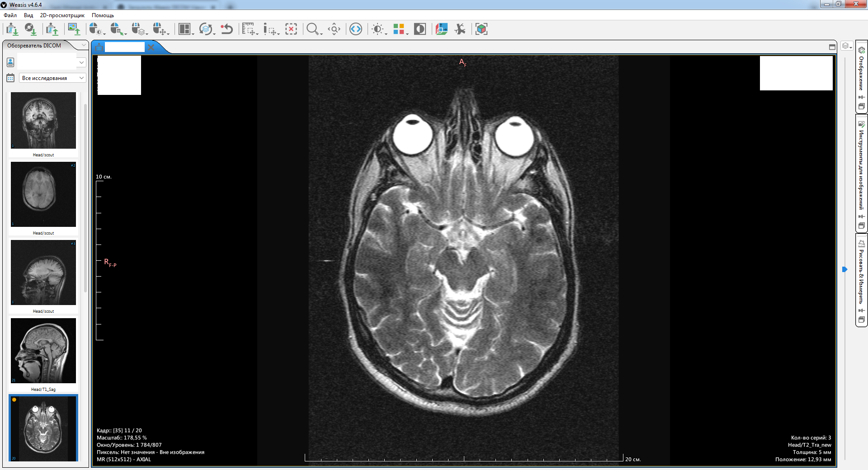Screen dimensions: 868x470
Task: Click the delete all measurements icon
Action: tap(291, 29)
